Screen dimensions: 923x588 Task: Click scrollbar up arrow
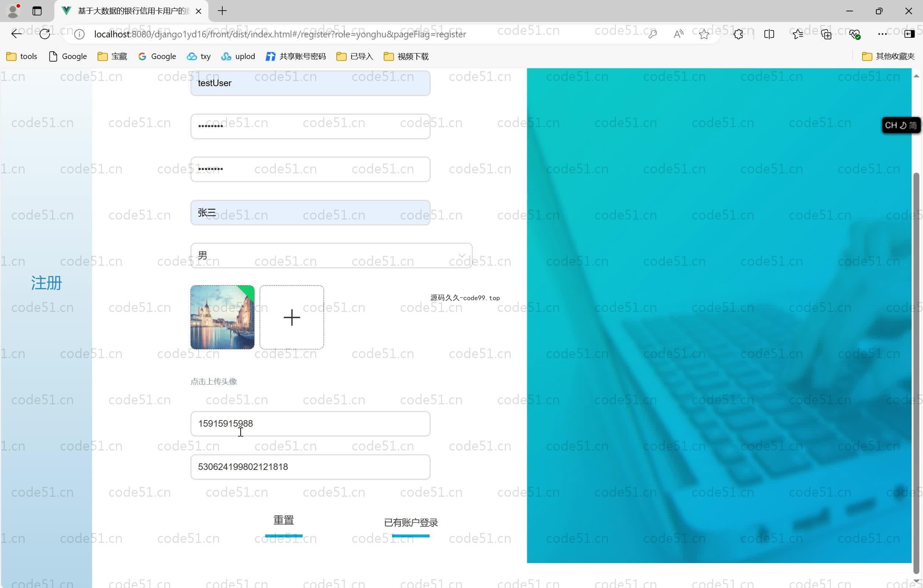[x=916, y=76]
